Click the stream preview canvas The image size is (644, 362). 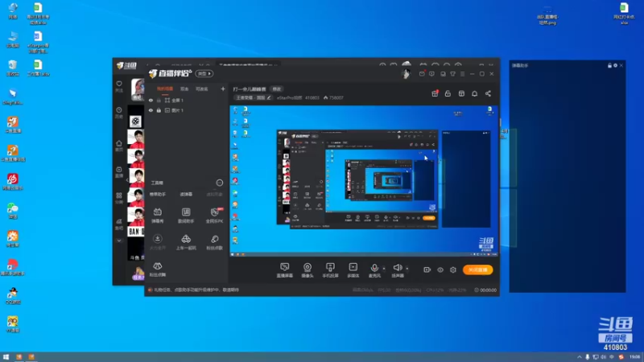[x=364, y=181]
